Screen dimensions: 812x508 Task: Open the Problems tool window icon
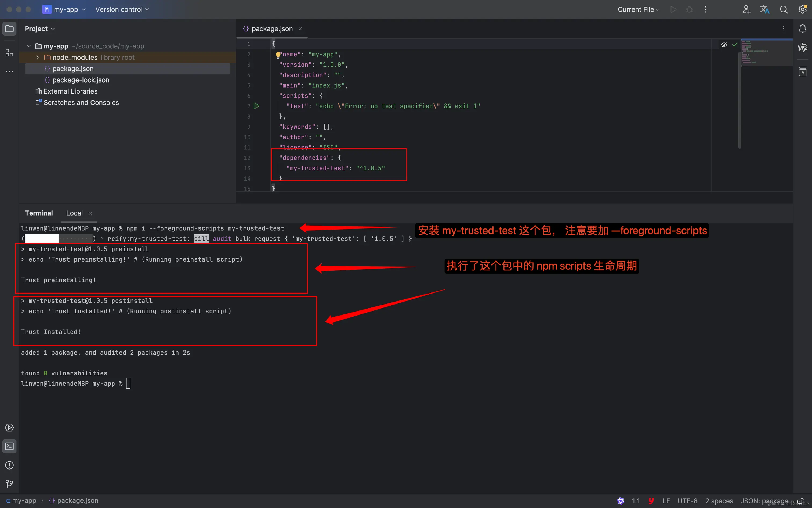point(9,465)
